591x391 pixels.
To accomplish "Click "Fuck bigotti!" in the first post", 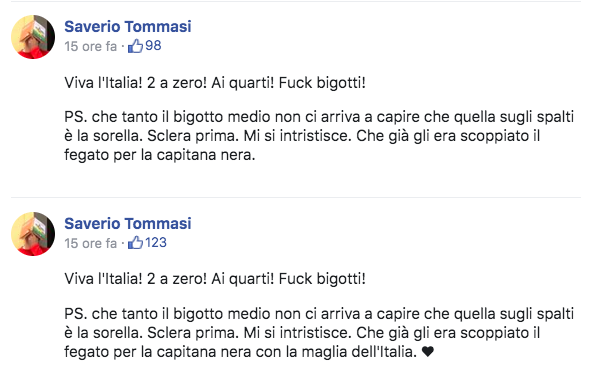I will tap(322, 83).
